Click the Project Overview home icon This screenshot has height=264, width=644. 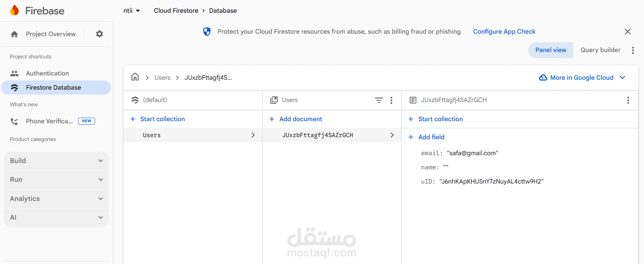click(15, 34)
